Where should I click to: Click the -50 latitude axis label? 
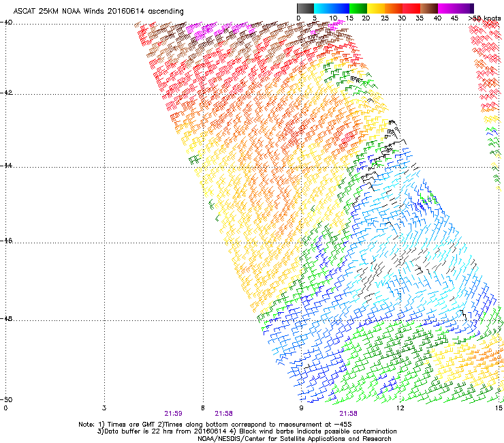click(x=6, y=399)
